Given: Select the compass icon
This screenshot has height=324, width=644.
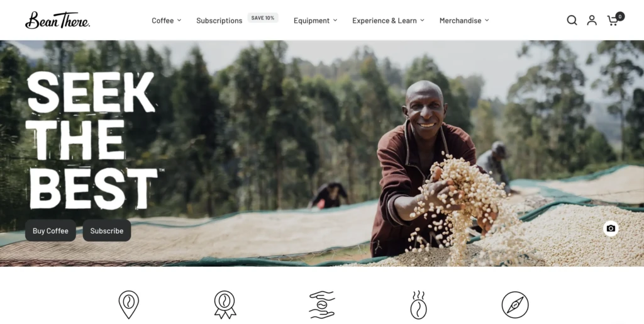Looking at the screenshot, I should 515,304.
